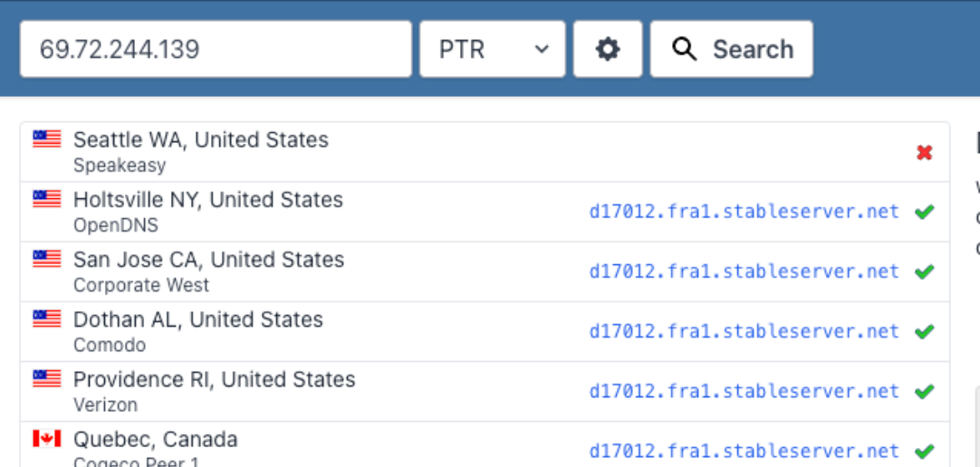Click the green checkmark for Quebec
980x467 pixels.
[x=924, y=451]
